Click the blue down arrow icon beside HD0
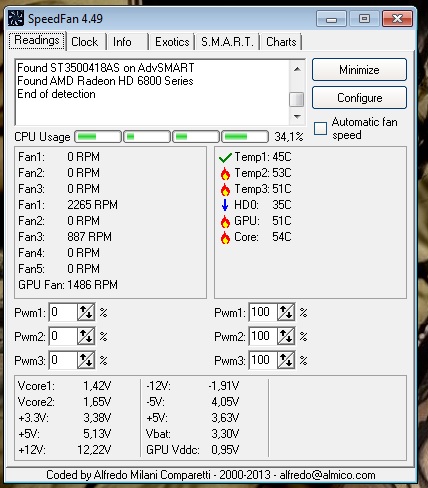This screenshot has height=488, width=428. [225, 205]
